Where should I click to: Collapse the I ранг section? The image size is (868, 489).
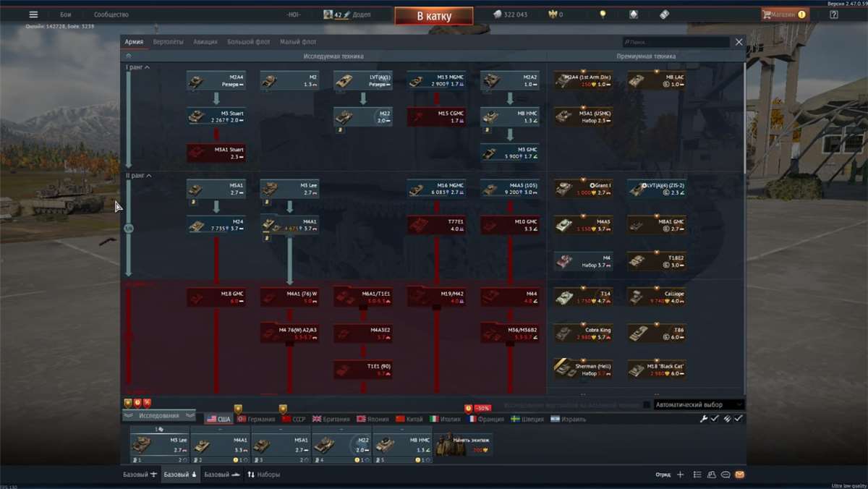click(x=138, y=67)
